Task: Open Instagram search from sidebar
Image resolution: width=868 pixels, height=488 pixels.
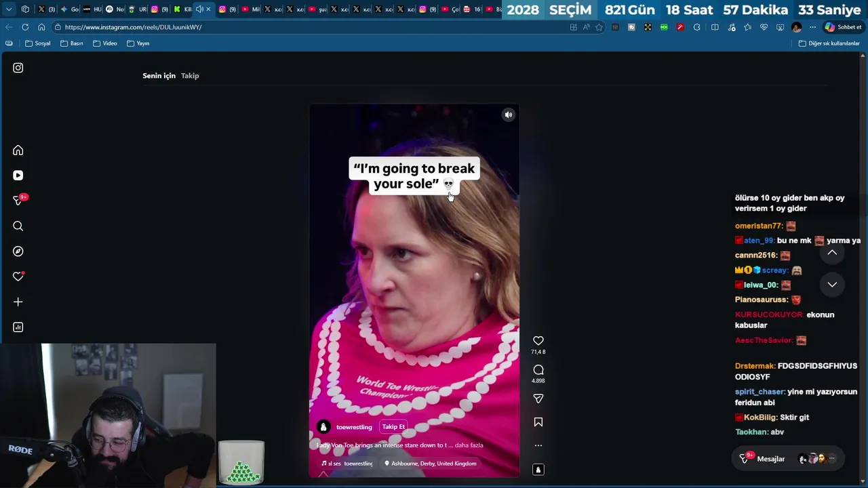Action: [18, 226]
